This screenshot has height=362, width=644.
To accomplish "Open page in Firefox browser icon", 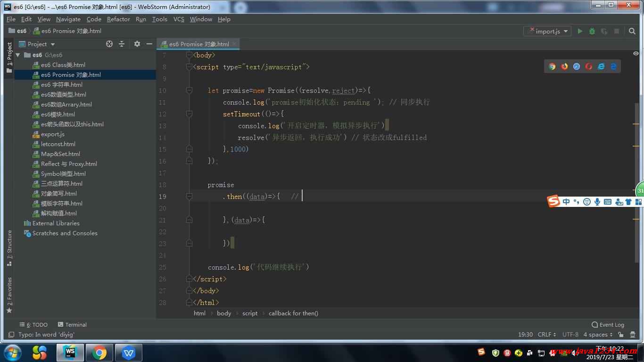I will pyautogui.click(x=564, y=66).
